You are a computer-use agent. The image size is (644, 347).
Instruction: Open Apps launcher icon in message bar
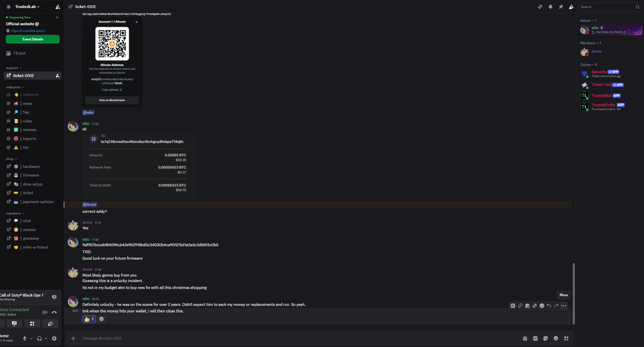coord(566,338)
